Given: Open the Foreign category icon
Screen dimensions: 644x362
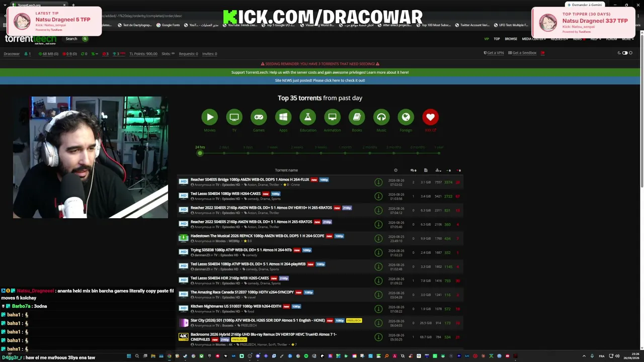Looking at the screenshot, I should click(x=406, y=117).
